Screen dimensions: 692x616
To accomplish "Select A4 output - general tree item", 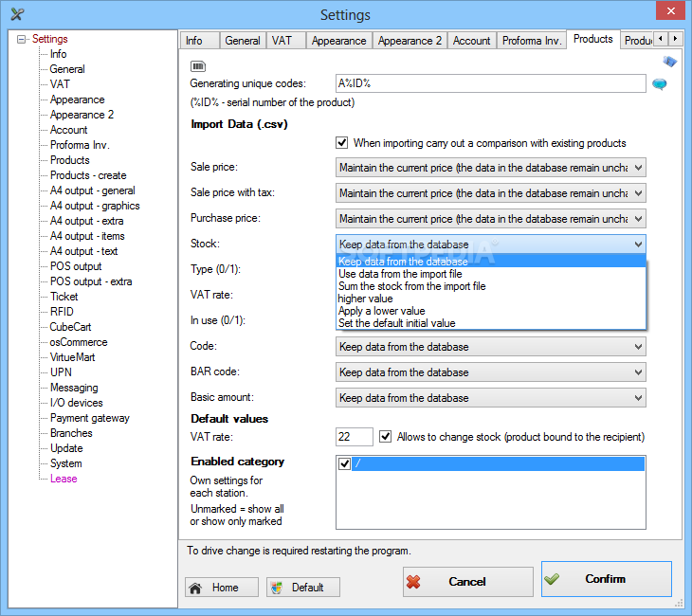I will (x=93, y=190).
